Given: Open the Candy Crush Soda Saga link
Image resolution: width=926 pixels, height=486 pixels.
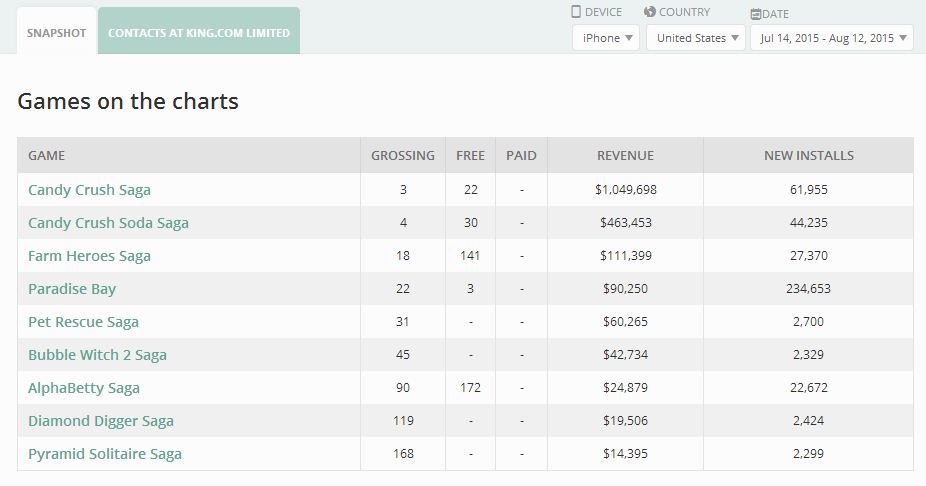Looking at the screenshot, I should 109,223.
